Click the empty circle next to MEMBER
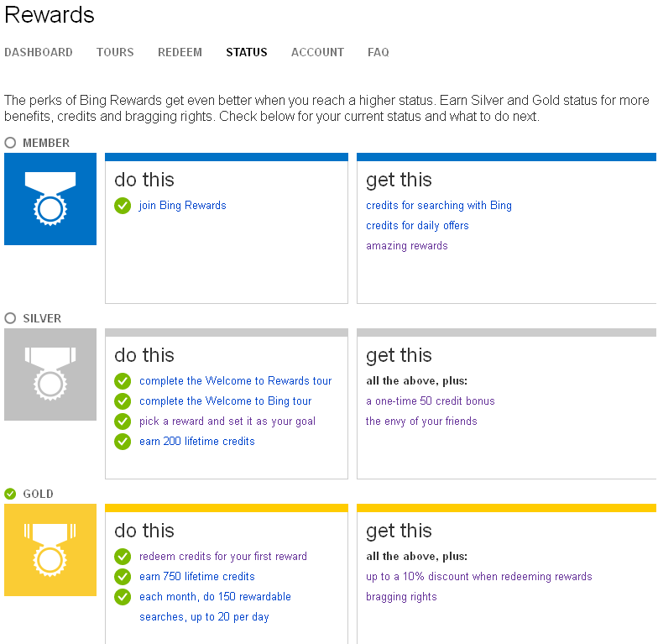658x644 pixels. pyautogui.click(x=10, y=143)
